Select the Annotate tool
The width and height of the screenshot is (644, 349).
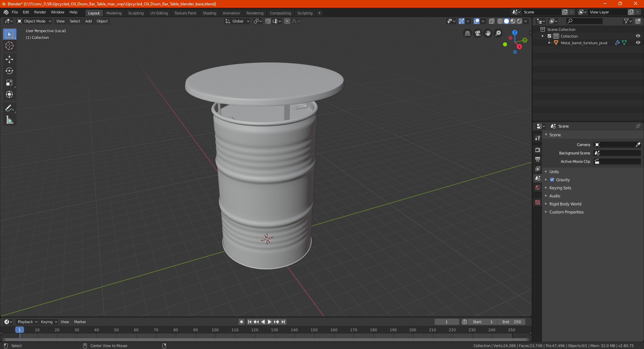tap(9, 108)
